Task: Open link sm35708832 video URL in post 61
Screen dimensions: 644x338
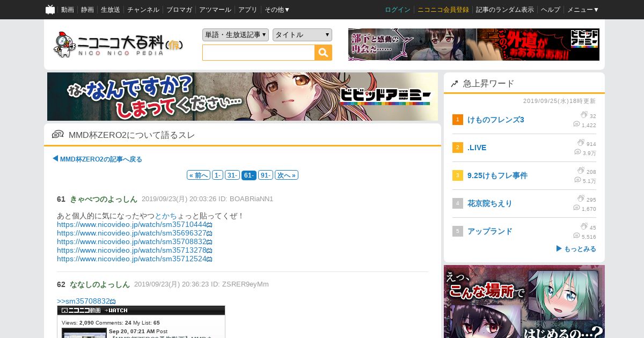Action: tap(131, 242)
